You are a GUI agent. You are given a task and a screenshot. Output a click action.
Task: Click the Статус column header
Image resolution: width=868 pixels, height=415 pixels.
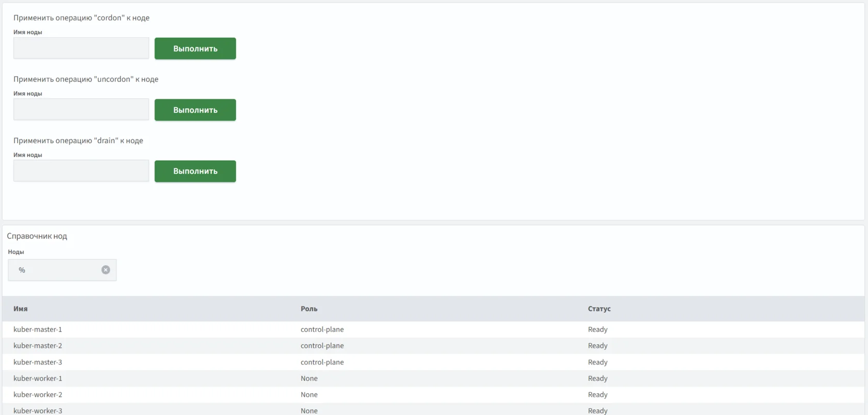click(x=599, y=309)
